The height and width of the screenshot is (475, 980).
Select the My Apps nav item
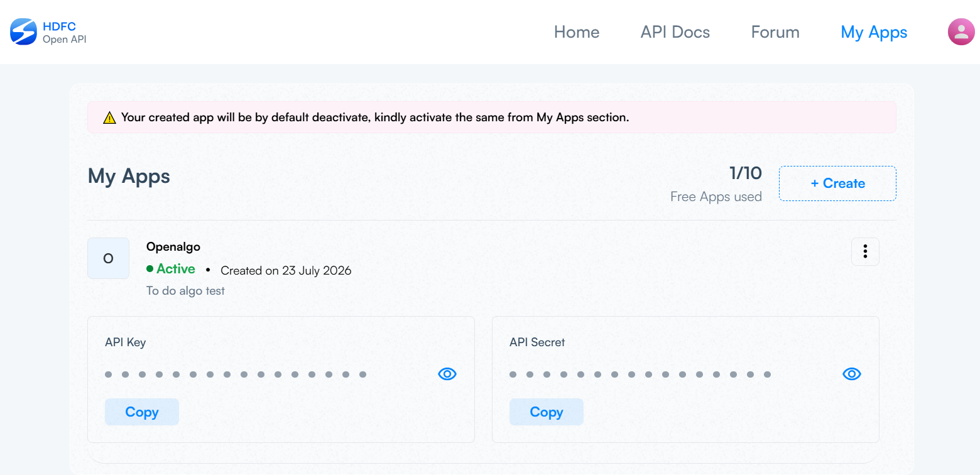point(874,33)
